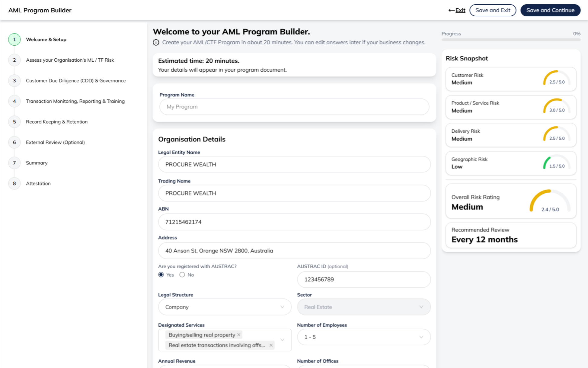588x368 pixels.
Task: Click the step 3 circle icon
Action: [x=14, y=81]
